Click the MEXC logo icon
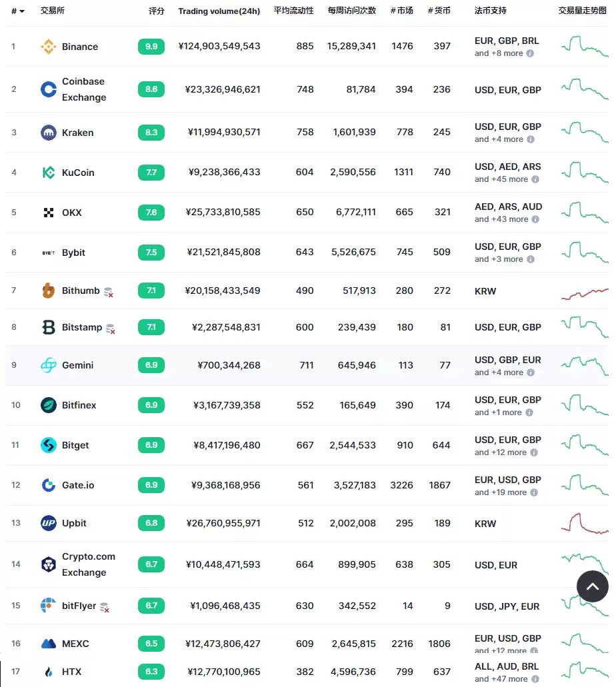The image size is (616, 687). (48, 644)
